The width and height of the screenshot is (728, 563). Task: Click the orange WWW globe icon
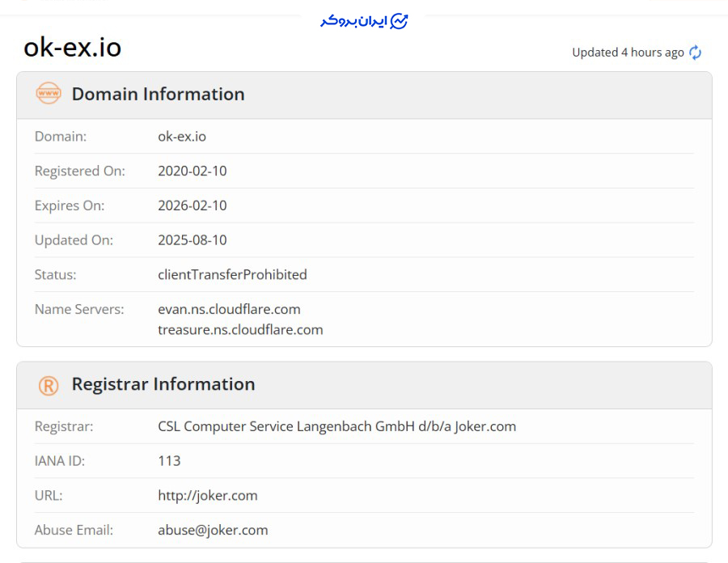pyautogui.click(x=49, y=94)
